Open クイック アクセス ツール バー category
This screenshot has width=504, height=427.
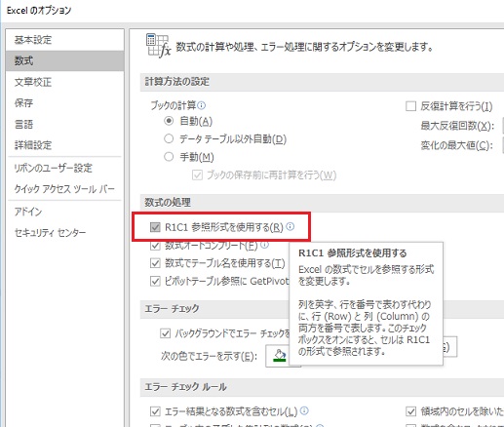(x=64, y=189)
